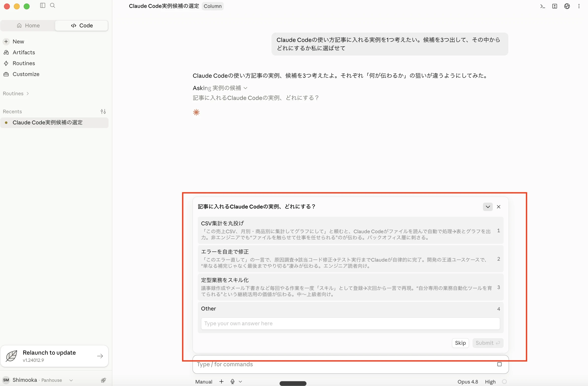Viewport: 588px width, 386px height.
Task: Open the Manual mode selector
Action: click(203, 382)
